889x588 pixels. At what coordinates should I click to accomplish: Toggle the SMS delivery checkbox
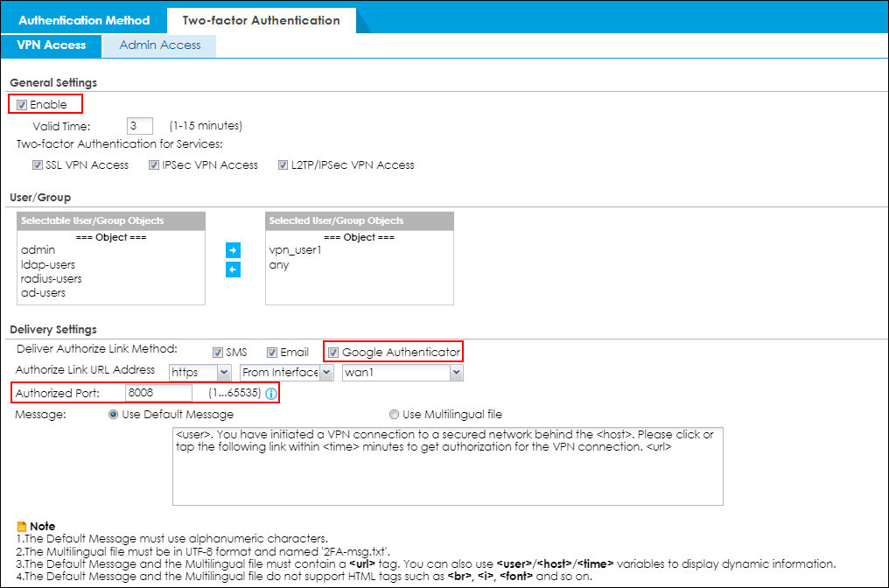[x=218, y=353]
